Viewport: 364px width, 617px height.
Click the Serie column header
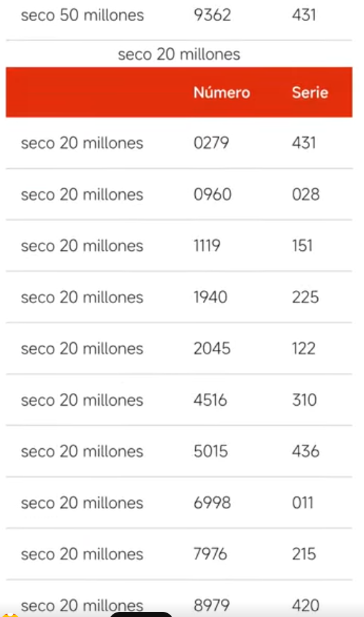pos(309,92)
